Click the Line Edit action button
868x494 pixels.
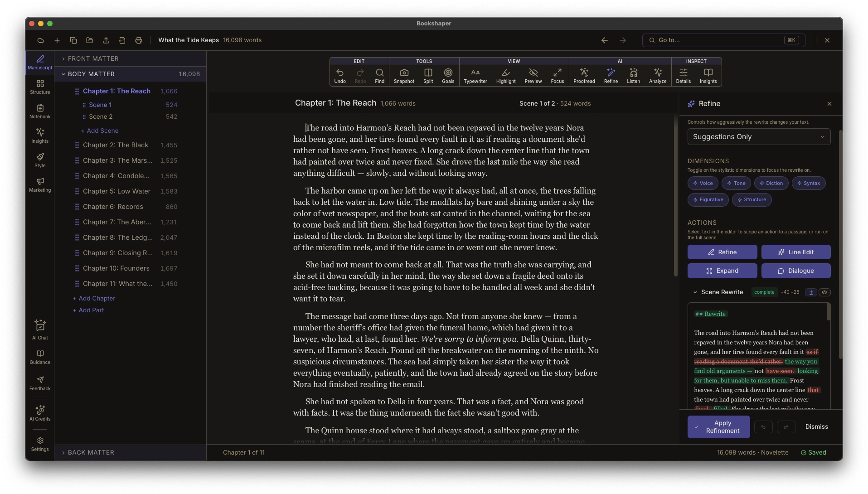pyautogui.click(x=796, y=252)
